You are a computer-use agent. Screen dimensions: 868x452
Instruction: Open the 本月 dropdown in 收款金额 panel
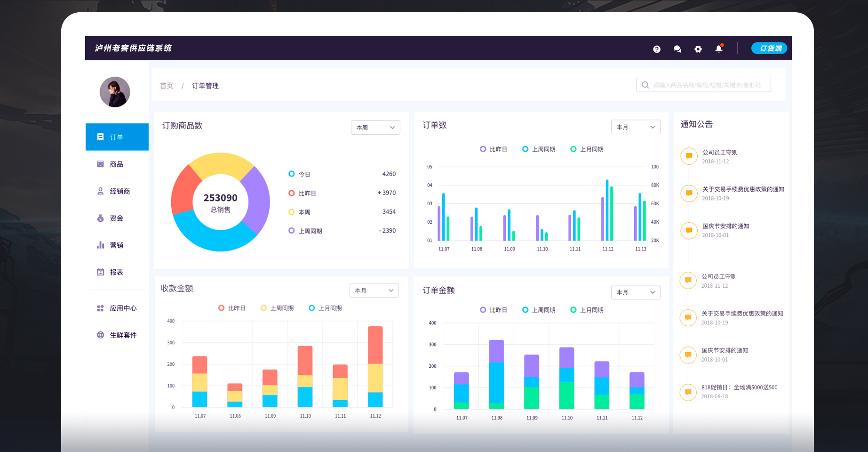pos(374,291)
